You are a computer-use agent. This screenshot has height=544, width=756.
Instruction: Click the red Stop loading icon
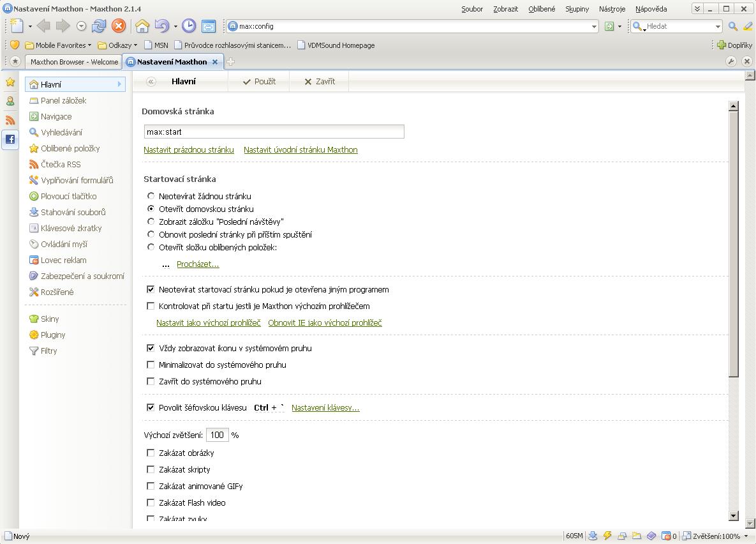[119, 26]
